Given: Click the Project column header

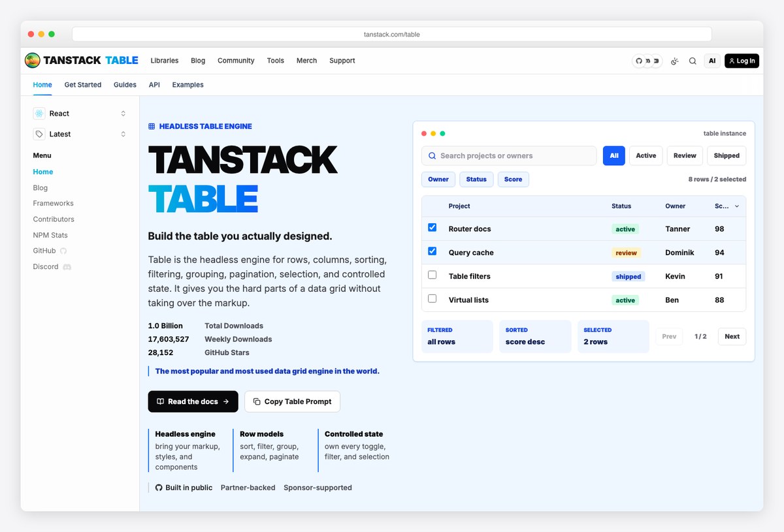Looking at the screenshot, I should tap(459, 206).
